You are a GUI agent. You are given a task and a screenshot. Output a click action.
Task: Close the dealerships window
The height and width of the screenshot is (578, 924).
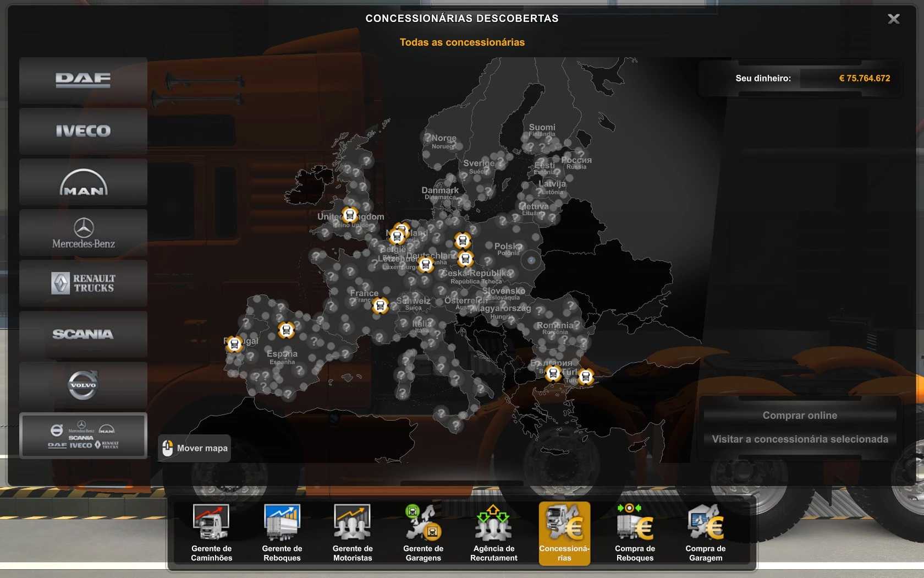point(894,19)
